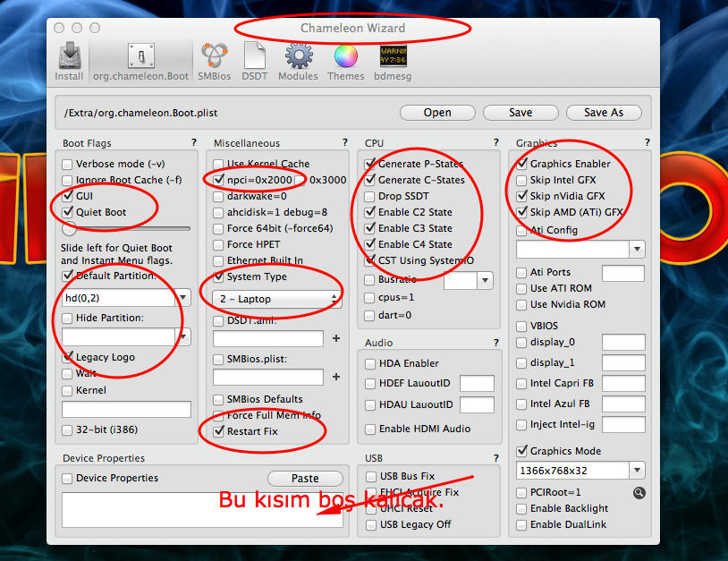This screenshot has width=728, height=561.
Task: Open the Themes color wheel icon
Action: [345, 56]
